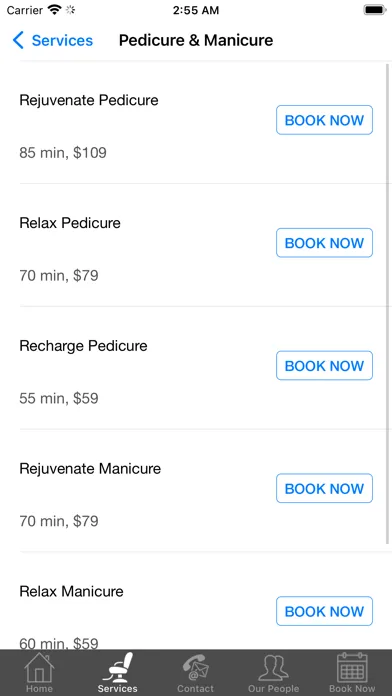The height and width of the screenshot is (696, 392).
Task: Go back to Services link
Action: pyautogui.click(x=62, y=40)
